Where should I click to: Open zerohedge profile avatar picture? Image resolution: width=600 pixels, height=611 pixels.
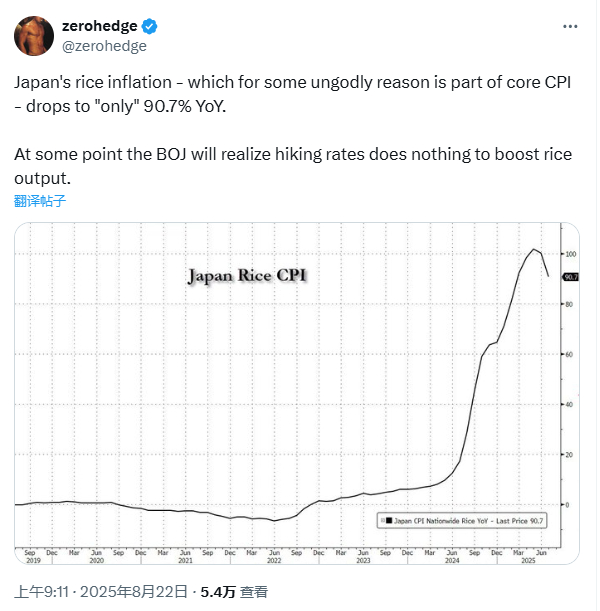coord(34,36)
